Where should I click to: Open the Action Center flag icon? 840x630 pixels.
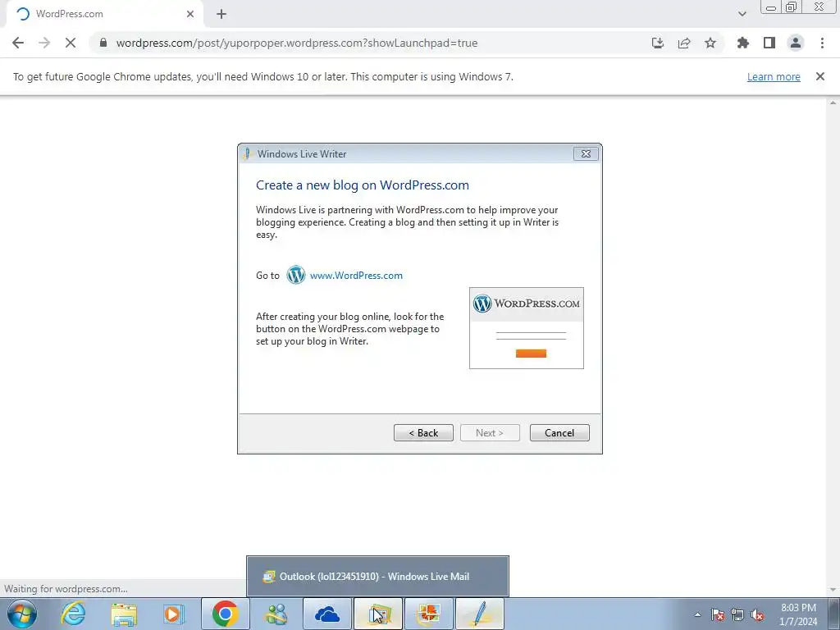pyautogui.click(x=718, y=615)
